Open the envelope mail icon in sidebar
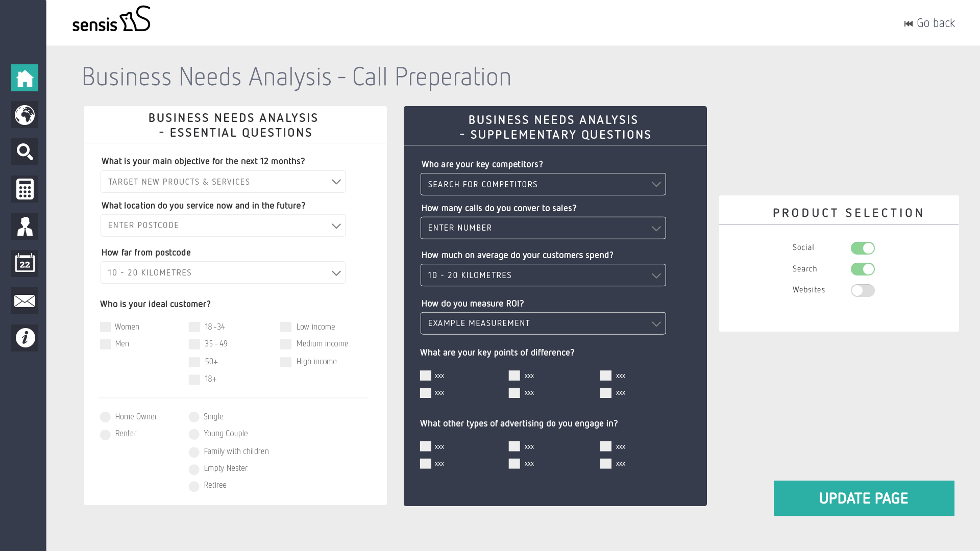 point(24,301)
